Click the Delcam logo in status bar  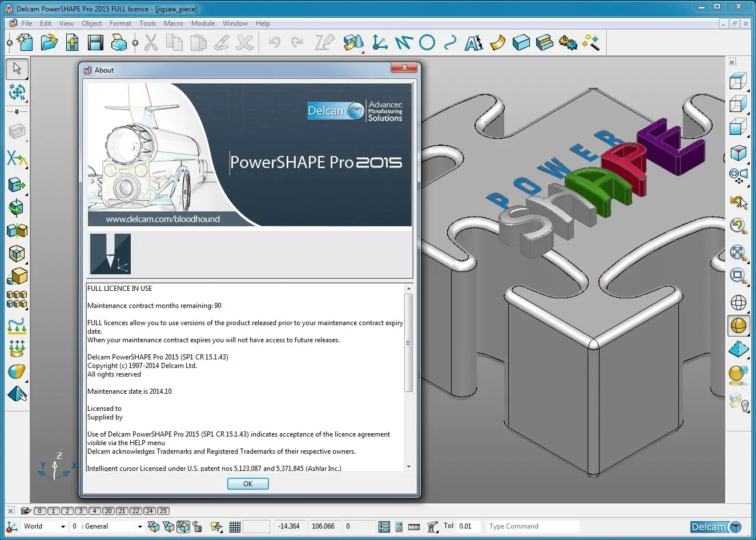[x=716, y=527]
